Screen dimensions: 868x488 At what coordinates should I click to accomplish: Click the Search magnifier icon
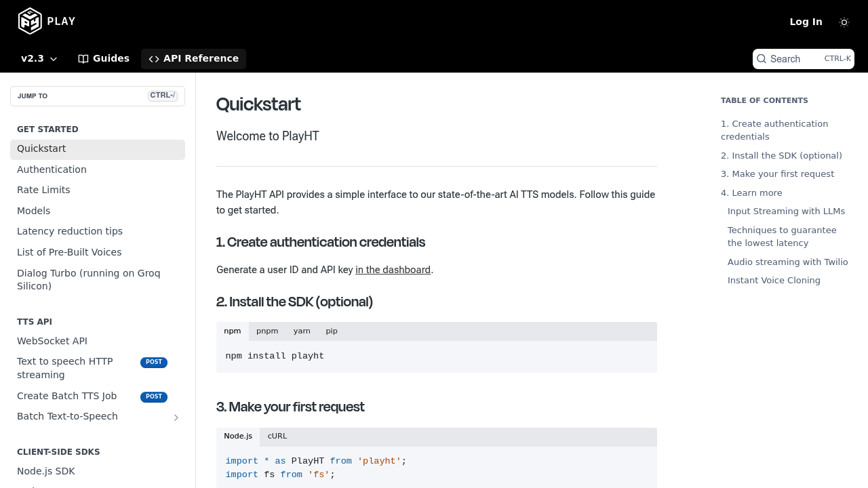pos(762,59)
